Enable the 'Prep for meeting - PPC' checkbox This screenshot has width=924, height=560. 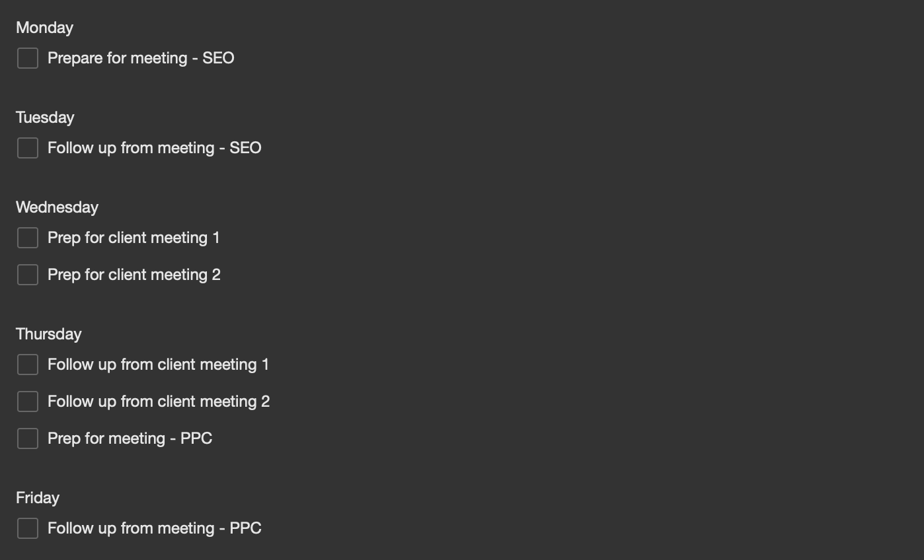click(x=28, y=438)
